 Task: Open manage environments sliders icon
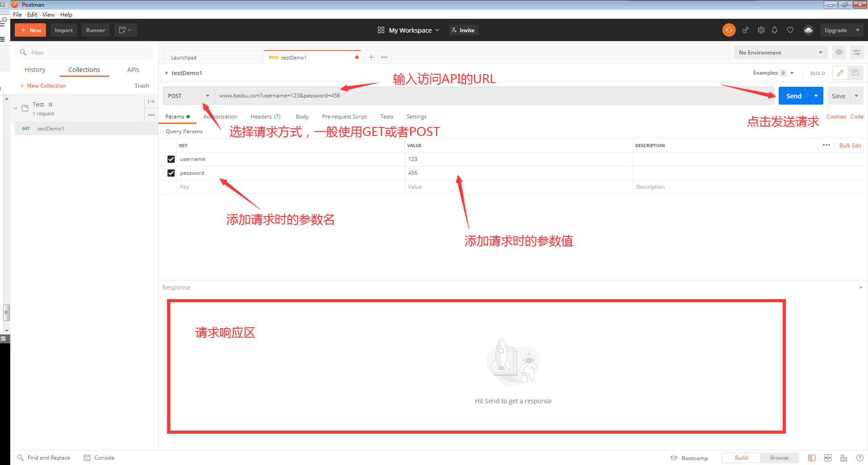coord(857,52)
